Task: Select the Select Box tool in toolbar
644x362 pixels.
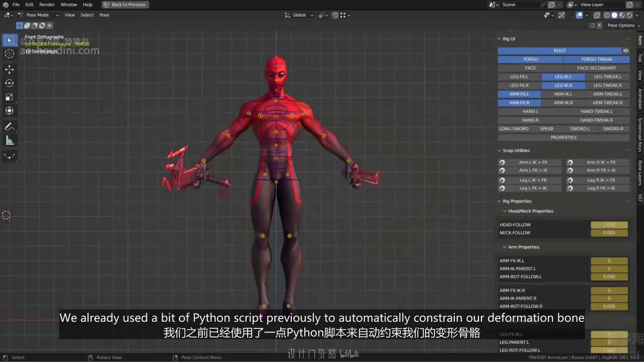Action: point(9,40)
